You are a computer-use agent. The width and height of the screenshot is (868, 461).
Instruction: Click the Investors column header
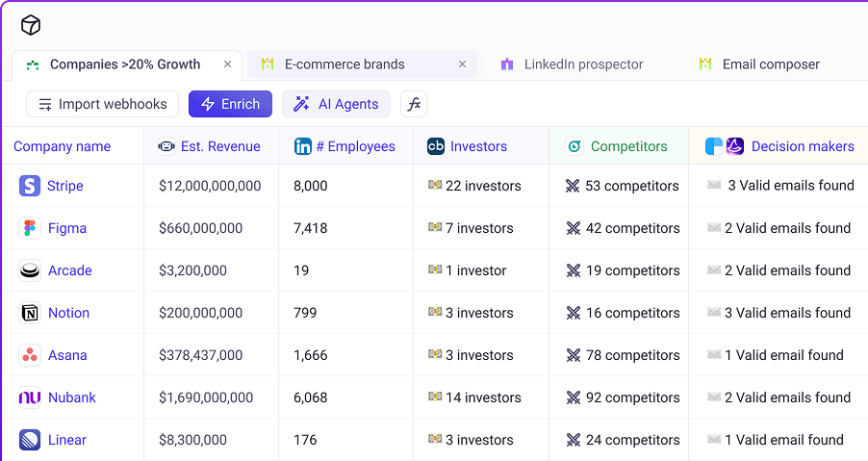point(481,146)
